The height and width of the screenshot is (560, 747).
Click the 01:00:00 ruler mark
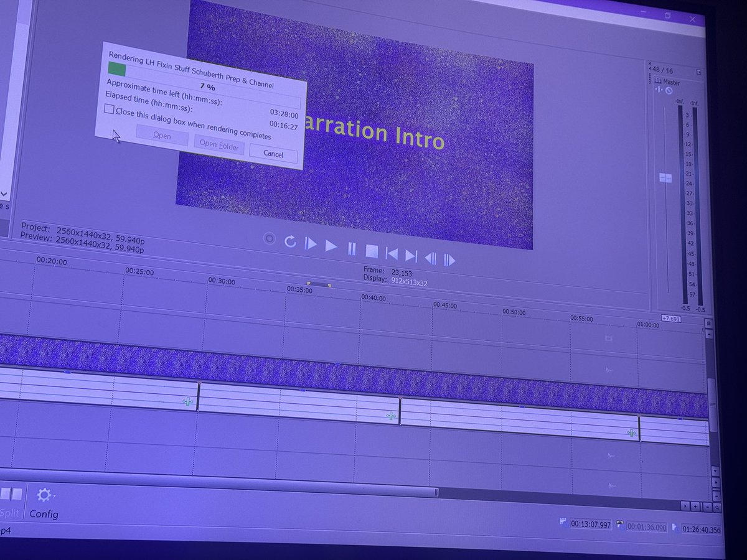(647, 324)
